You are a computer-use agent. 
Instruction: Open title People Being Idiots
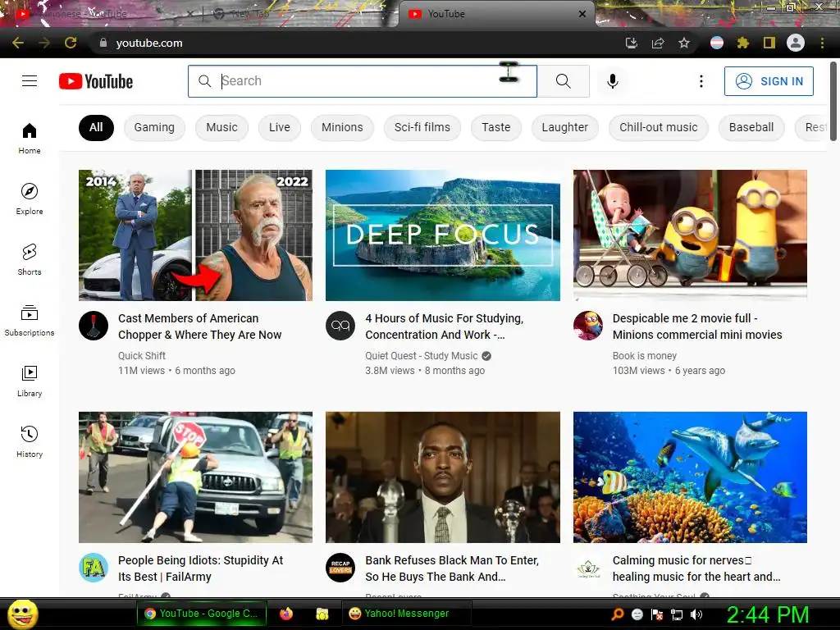200,568
